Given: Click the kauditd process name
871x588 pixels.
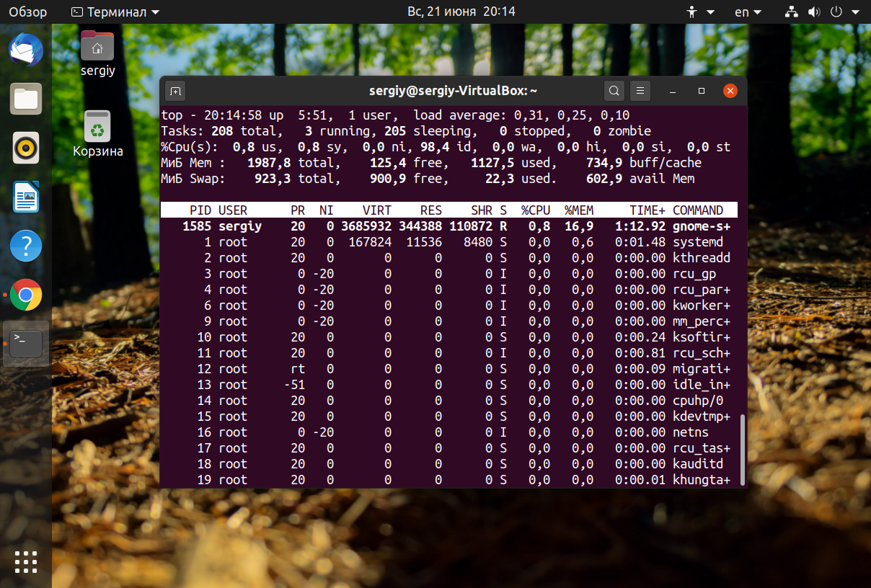Looking at the screenshot, I should pyautogui.click(x=698, y=464).
